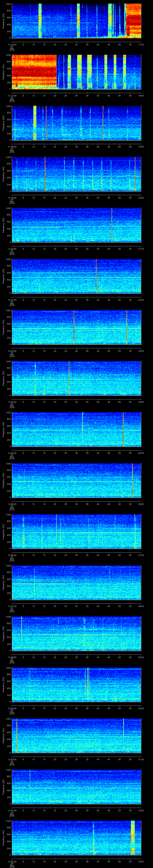This screenshot has width=153, height=868.
Task: Click the 13:23:00 start time label
Action: (x=12, y=402)
